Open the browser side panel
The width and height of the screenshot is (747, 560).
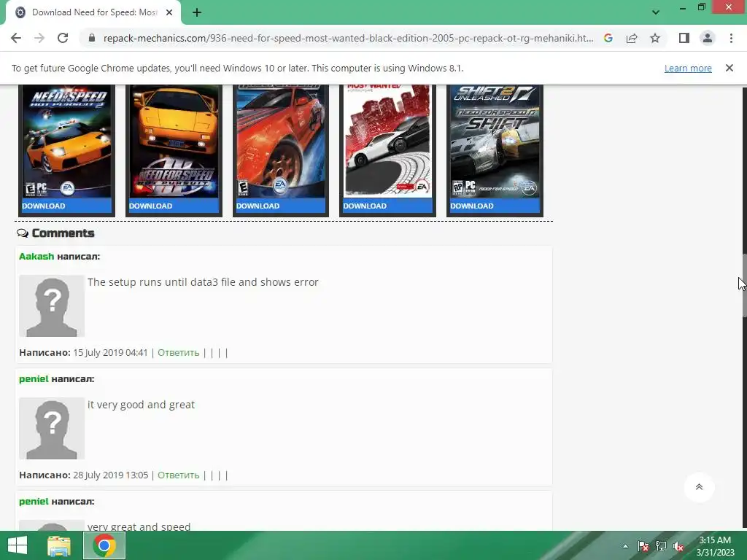coord(684,38)
